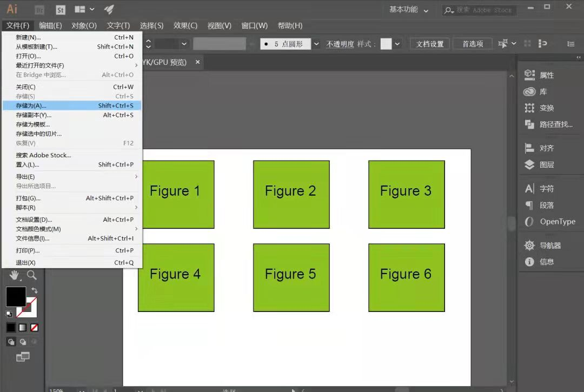
Task: Click the 搜索 Adobe Stock search field
Action: (x=479, y=10)
